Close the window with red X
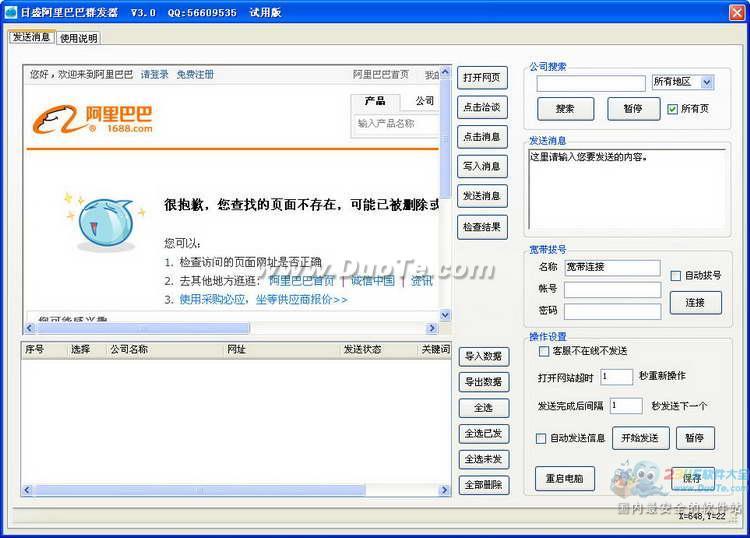750x538 pixels. click(737, 12)
